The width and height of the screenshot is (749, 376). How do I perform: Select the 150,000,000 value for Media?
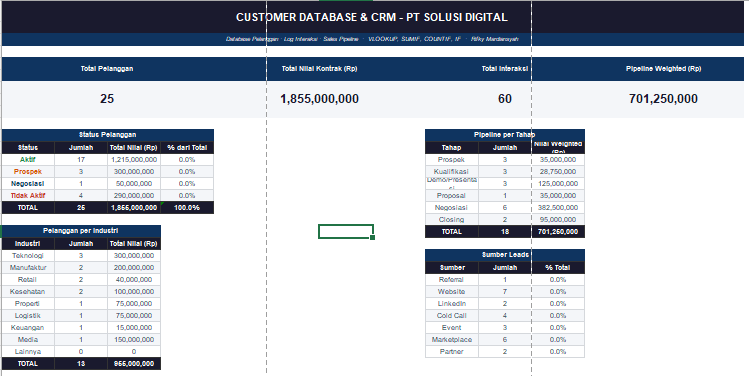pyautogui.click(x=134, y=340)
